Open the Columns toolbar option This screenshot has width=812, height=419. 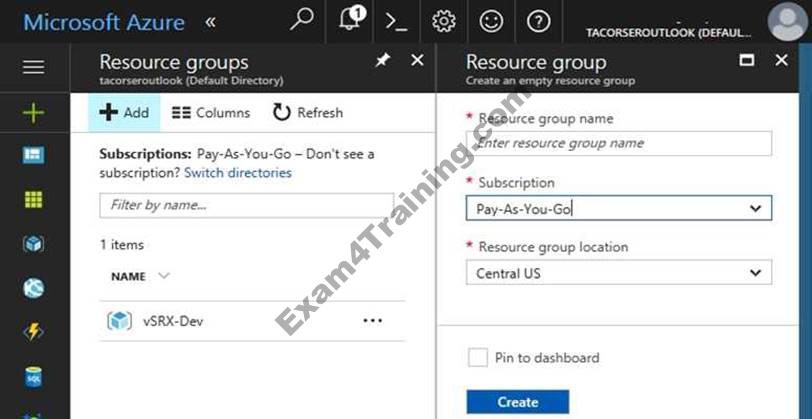click(211, 112)
